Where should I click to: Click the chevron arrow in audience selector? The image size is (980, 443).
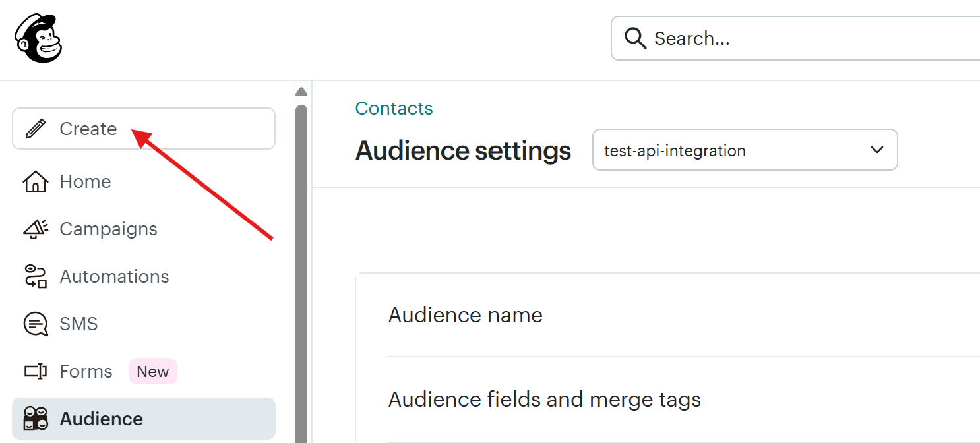tap(876, 150)
